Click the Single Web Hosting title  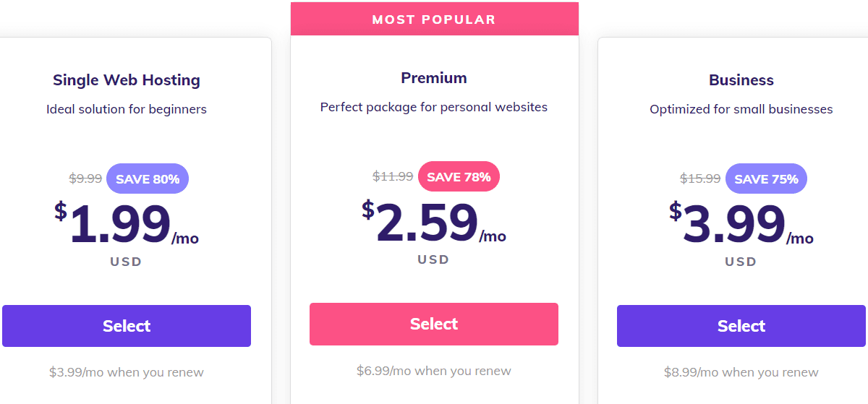[x=127, y=80]
